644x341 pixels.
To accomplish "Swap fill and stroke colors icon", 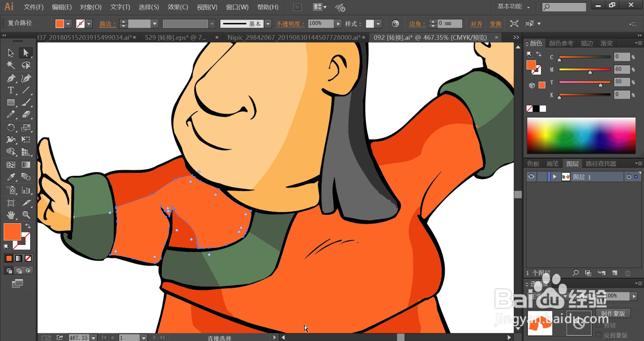I will (28, 226).
